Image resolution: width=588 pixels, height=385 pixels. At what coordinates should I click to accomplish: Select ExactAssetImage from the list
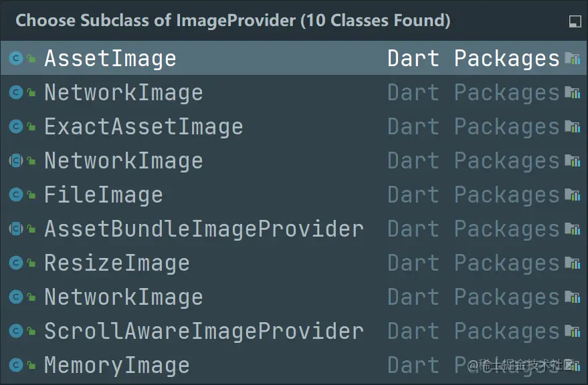(x=143, y=126)
